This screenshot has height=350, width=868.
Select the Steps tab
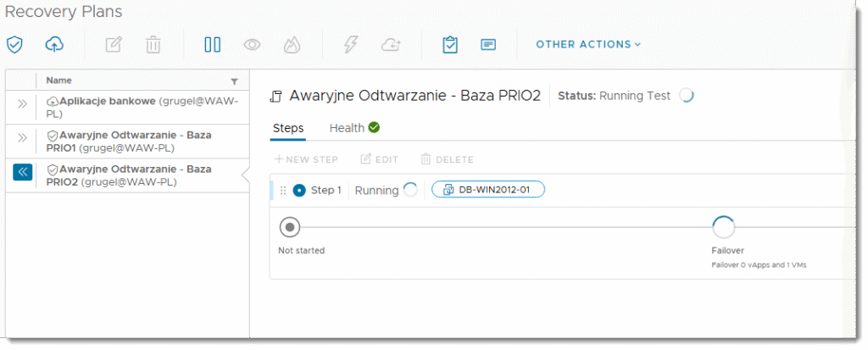pos(288,128)
